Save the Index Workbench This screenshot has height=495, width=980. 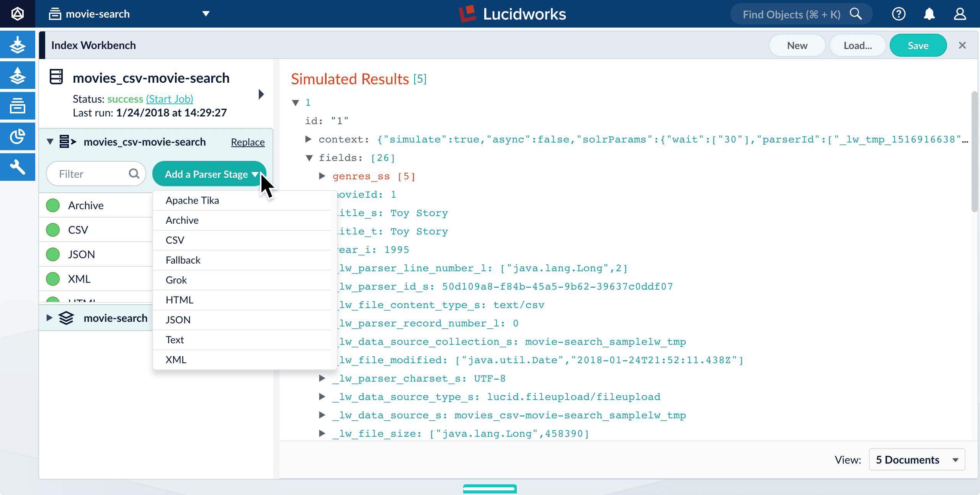point(918,45)
